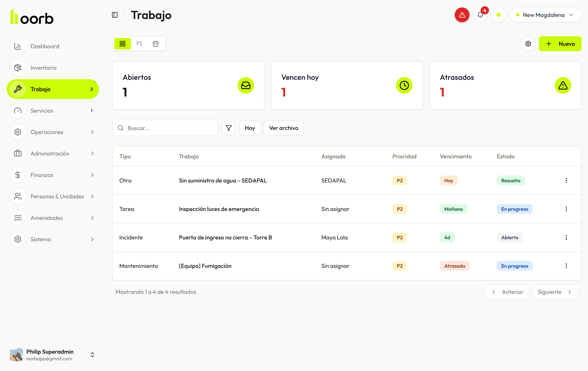The height and width of the screenshot is (371, 588).
Task: Open the table settings gear near Nuevo
Action: click(x=528, y=44)
